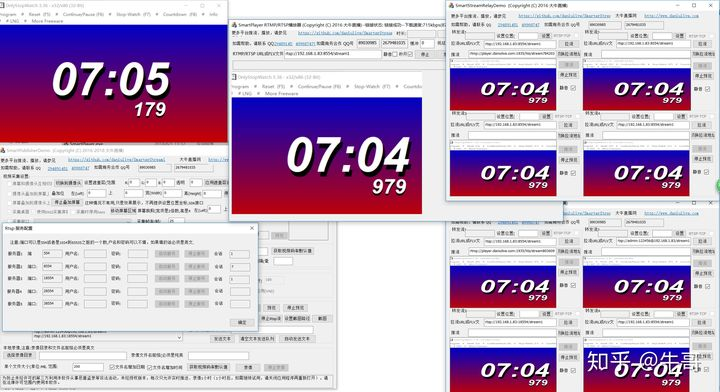Edit server 2 port field showing 8554

point(52,266)
